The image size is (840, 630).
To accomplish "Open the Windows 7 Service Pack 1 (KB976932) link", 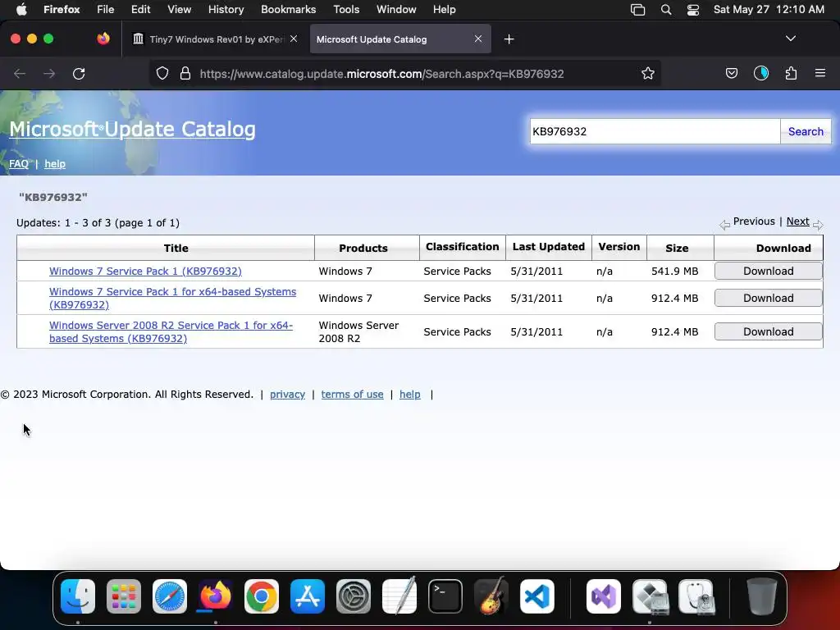I will [x=145, y=271].
